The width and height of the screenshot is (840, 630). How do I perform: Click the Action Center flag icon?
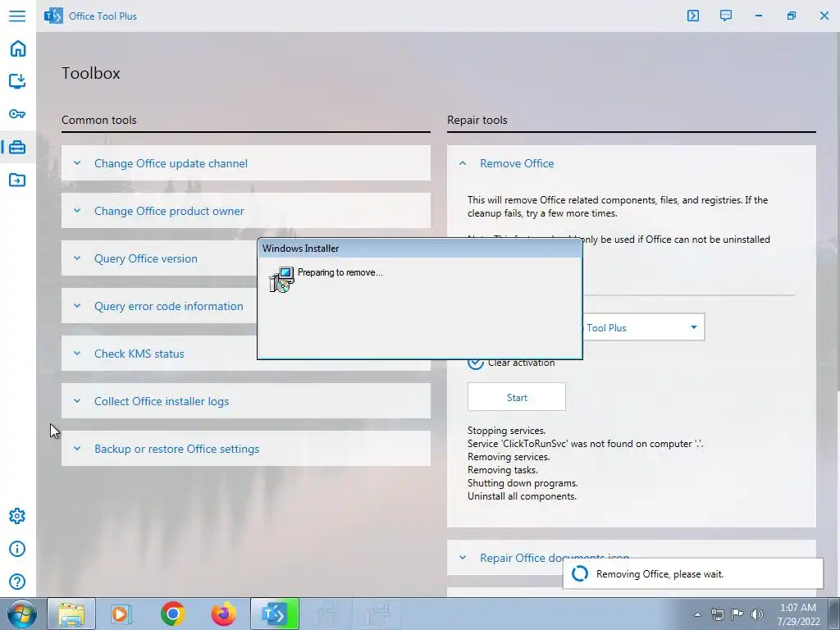[737, 614]
